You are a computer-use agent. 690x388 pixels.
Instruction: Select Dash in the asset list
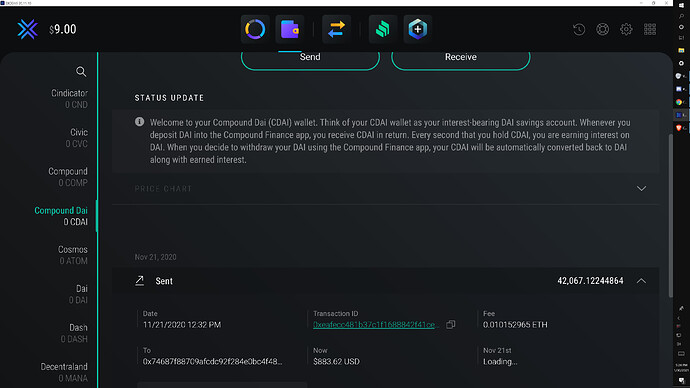tap(74, 333)
